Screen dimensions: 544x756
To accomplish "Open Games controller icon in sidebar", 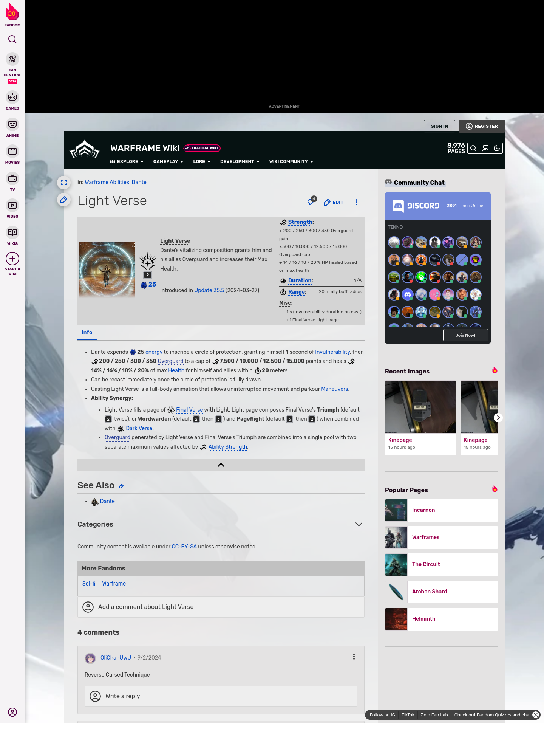I will click(x=12, y=97).
